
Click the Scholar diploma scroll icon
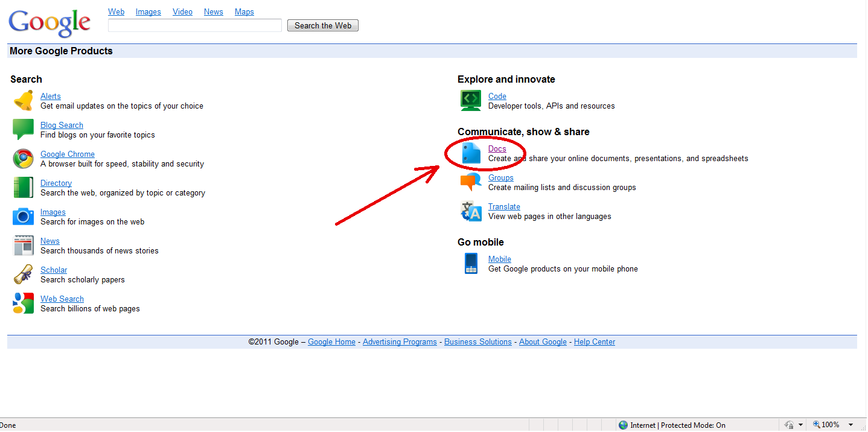24,275
